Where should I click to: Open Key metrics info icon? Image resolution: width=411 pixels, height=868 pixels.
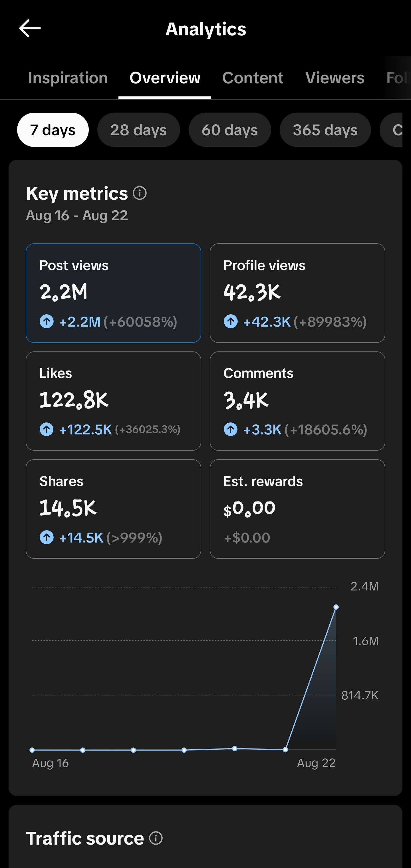tap(140, 193)
